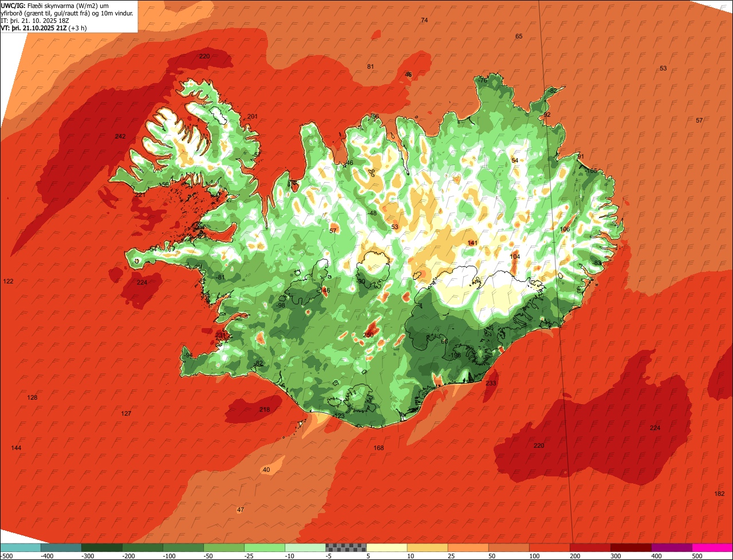
Task: Click the map value "141"
Action: pyautogui.click(x=472, y=243)
